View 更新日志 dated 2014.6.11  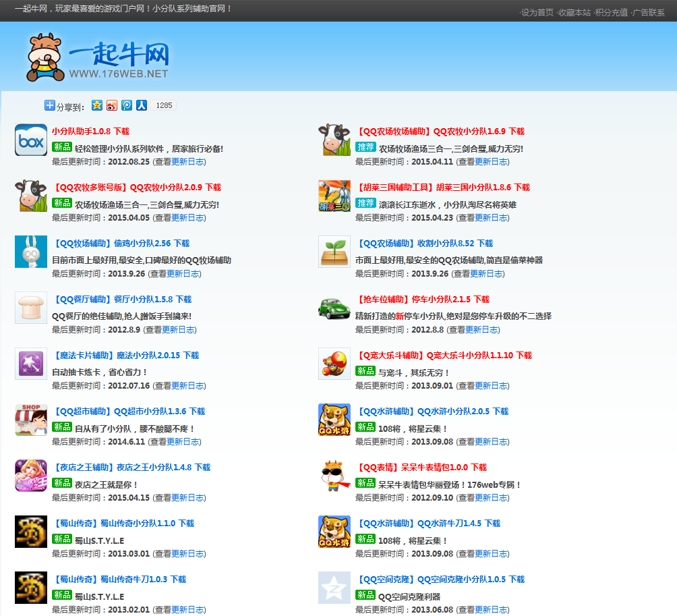tap(183, 441)
